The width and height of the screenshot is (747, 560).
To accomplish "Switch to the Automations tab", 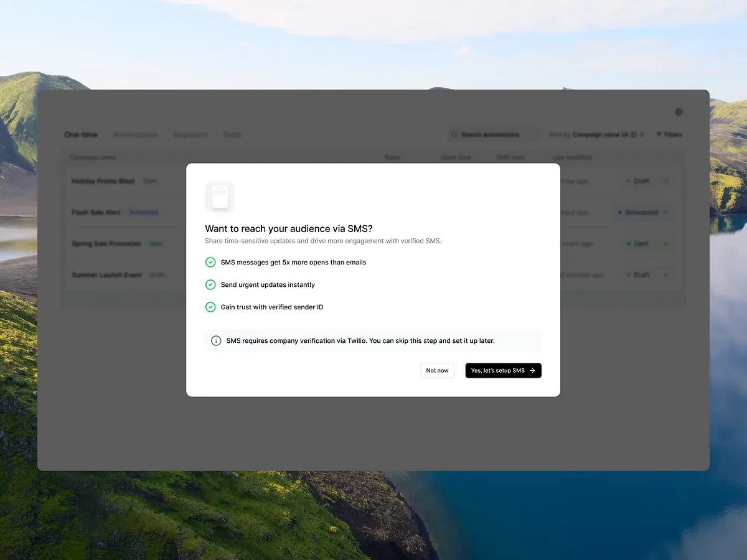I will [x=135, y=134].
